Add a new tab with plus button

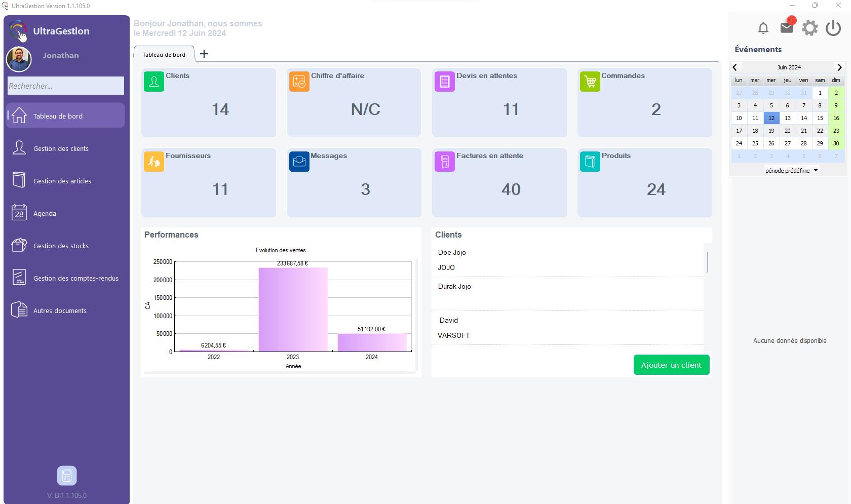(x=204, y=54)
